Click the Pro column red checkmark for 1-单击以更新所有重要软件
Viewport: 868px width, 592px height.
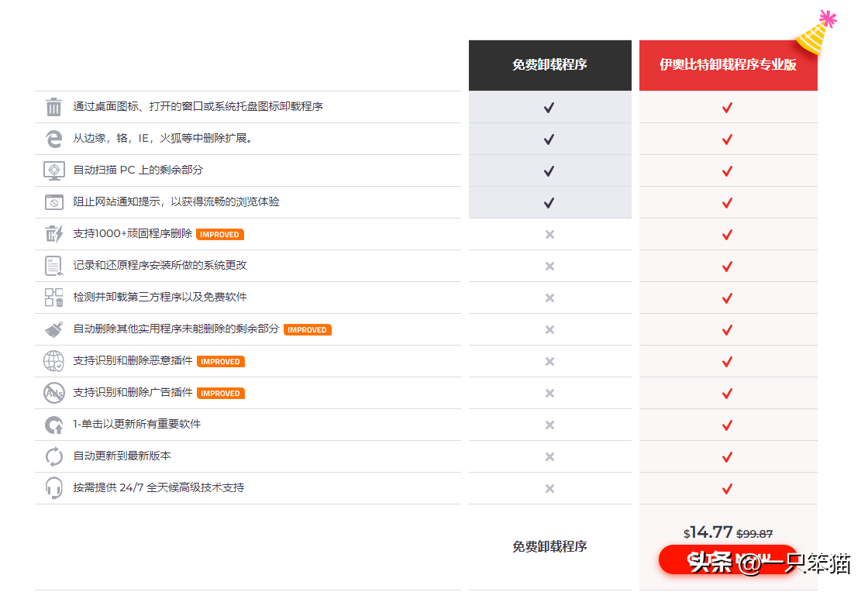728,425
